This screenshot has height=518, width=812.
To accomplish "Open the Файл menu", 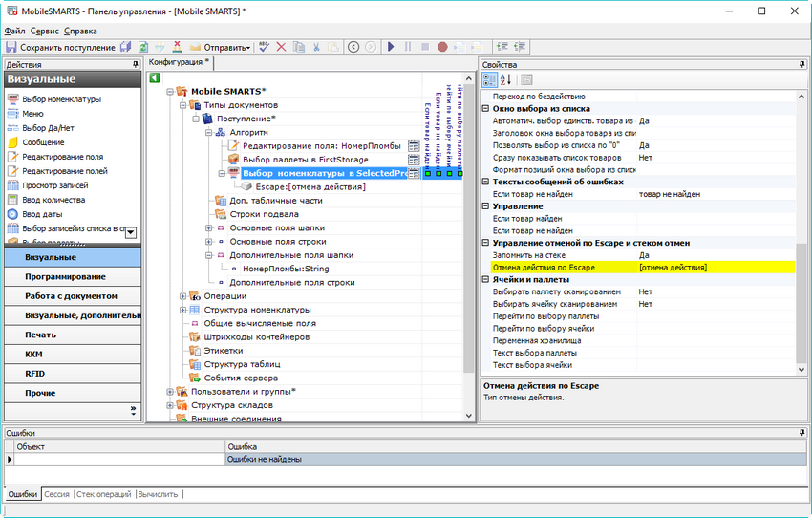I will coord(14,32).
